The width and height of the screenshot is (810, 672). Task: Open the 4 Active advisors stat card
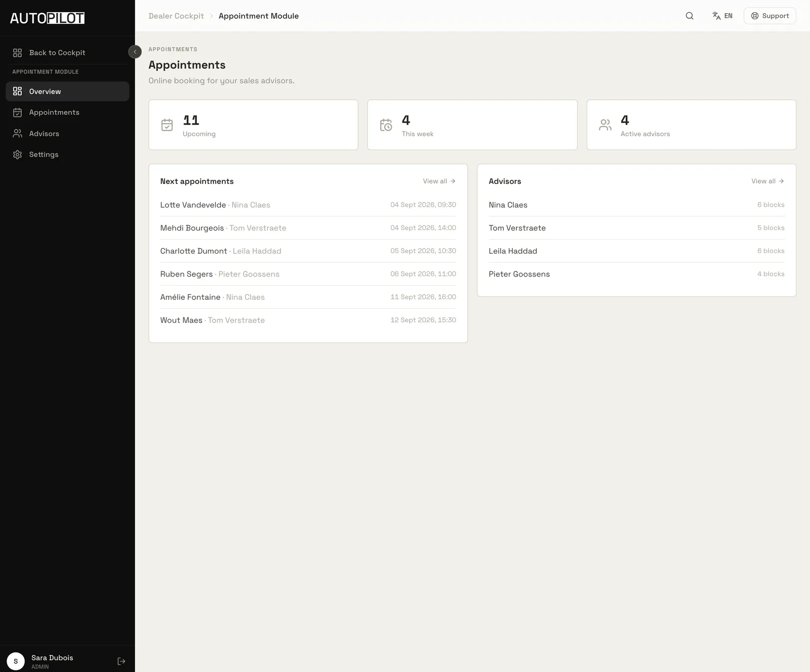tap(691, 125)
